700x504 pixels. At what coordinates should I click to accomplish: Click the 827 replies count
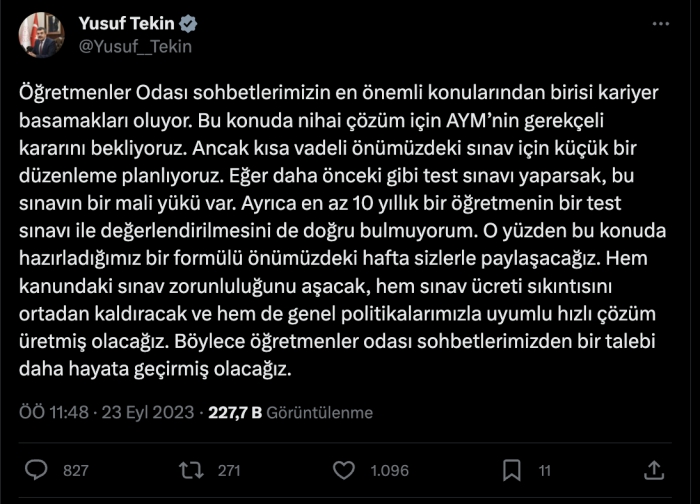[x=76, y=471]
